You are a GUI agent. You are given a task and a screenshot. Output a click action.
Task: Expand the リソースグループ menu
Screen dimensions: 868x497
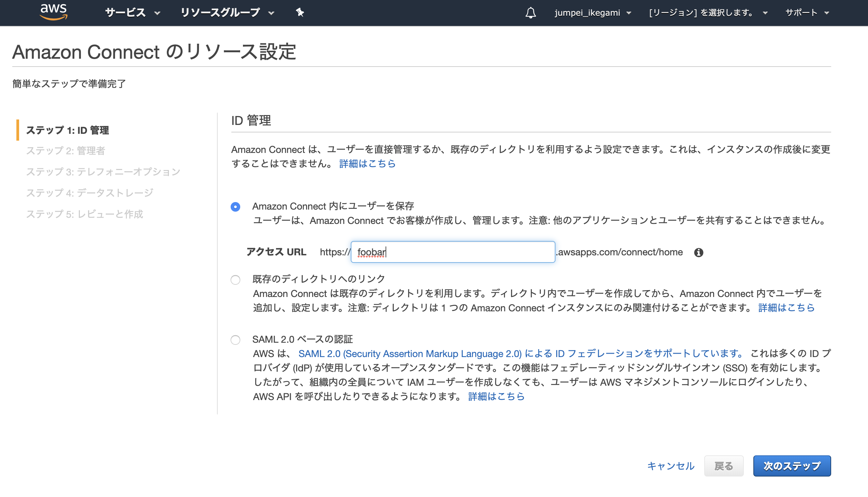point(227,13)
